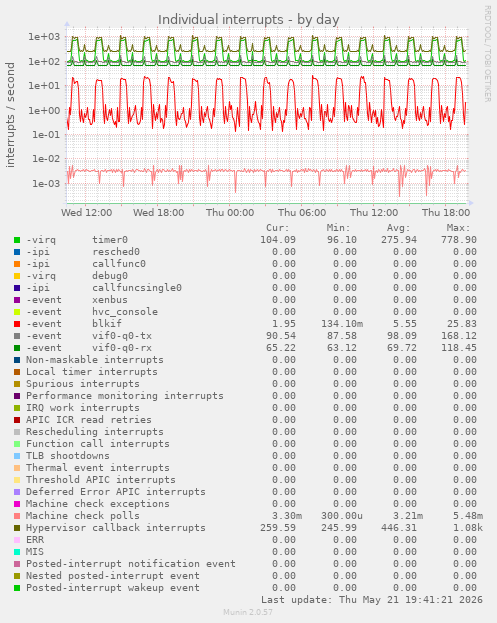The height and width of the screenshot is (623, 497).
Task: Click the interrupts / second axis title
Action: pyautogui.click(x=10, y=115)
